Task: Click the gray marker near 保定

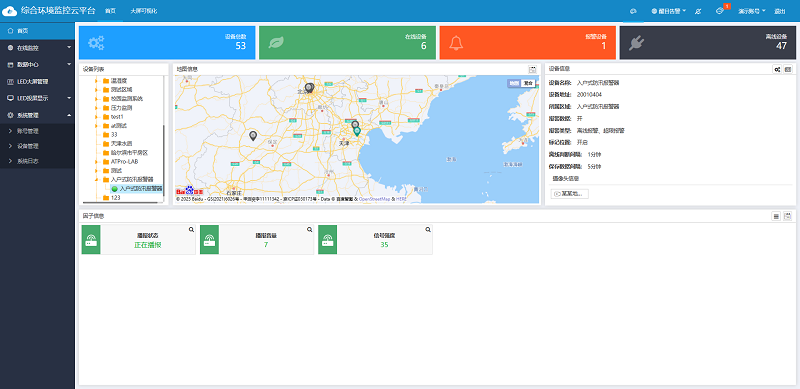Action: point(253,136)
